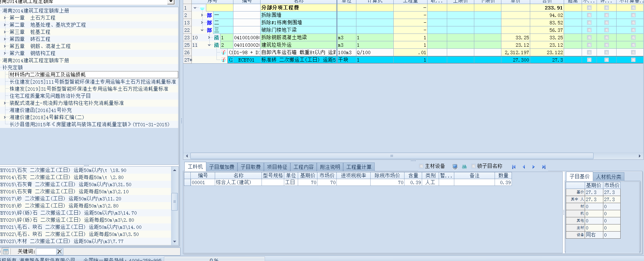Expand the 拆除#1栋南侧围墙 section row
This screenshot has width=644, height=261.
click(x=202, y=23)
